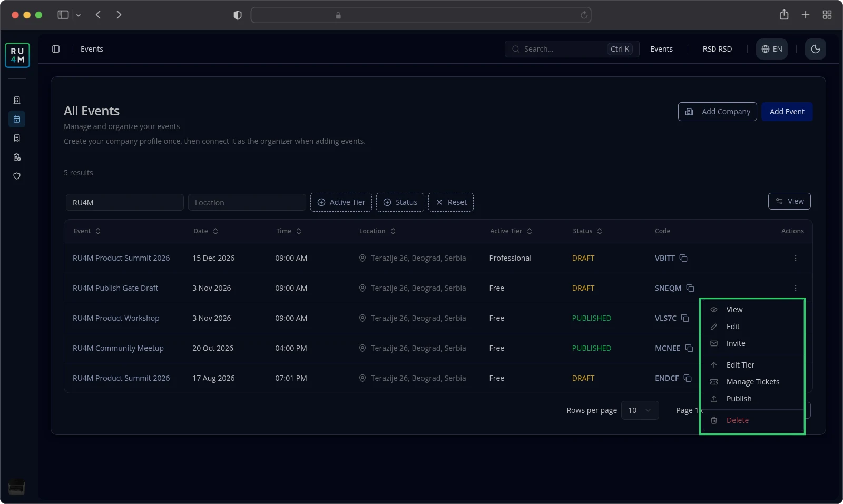The height and width of the screenshot is (504, 843).
Task: Open the EN language selector
Action: 772,49
